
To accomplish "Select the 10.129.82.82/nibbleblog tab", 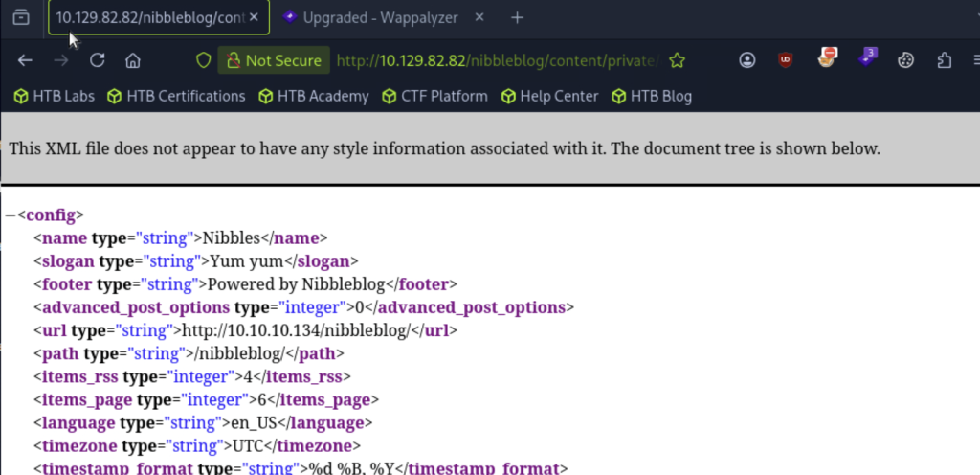I will click(x=159, y=17).
